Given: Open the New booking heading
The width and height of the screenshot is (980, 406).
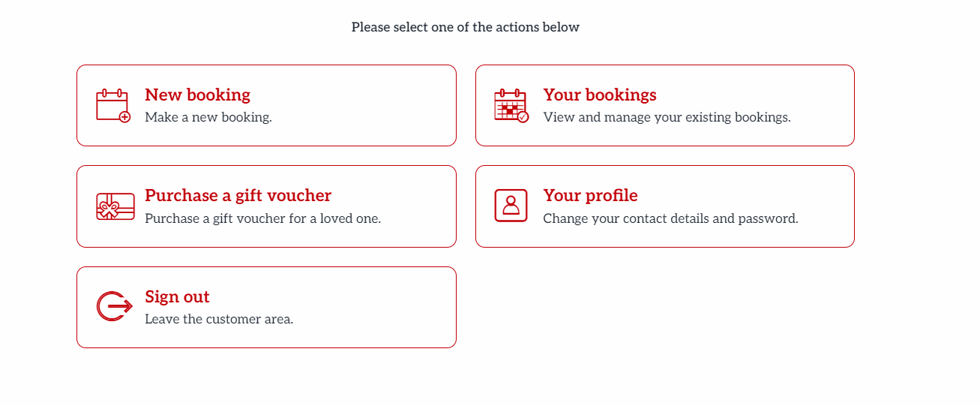Looking at the screenshot, I should tap(198, 95).
